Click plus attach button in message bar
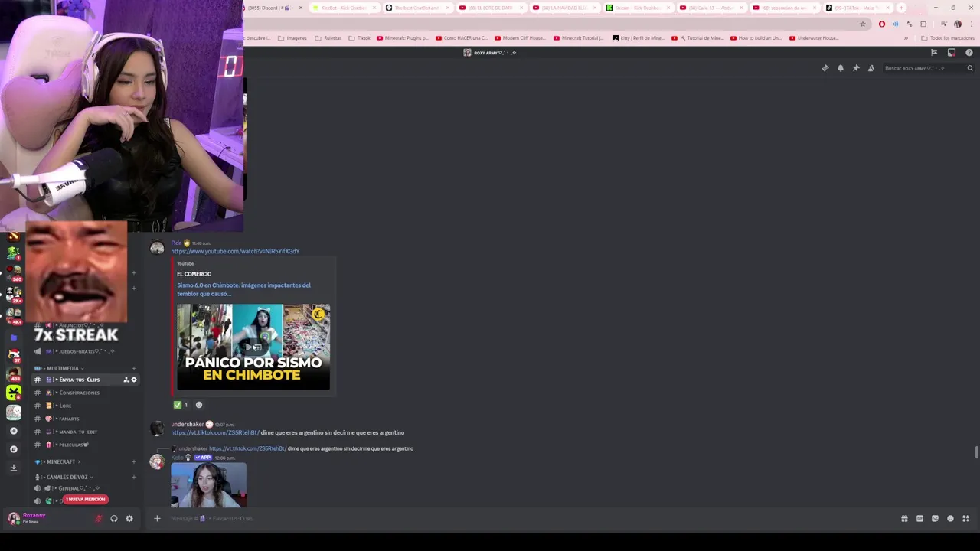Screen dimensions: 980x551 click(157, 518)
